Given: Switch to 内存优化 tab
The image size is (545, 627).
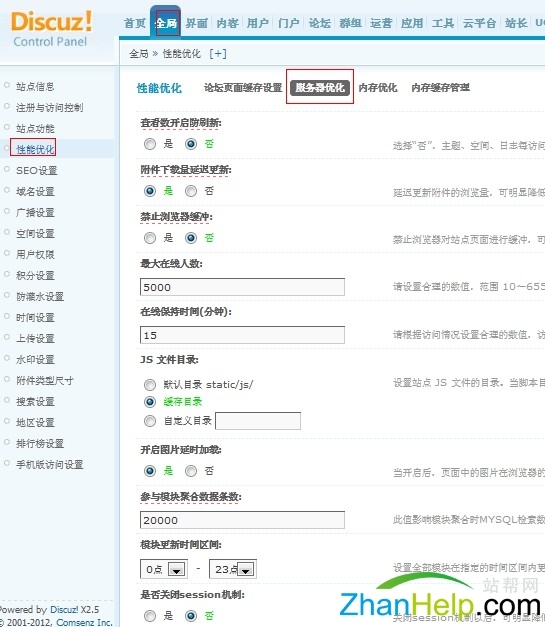Looking at the screenshot, I should tap(378, 88).
